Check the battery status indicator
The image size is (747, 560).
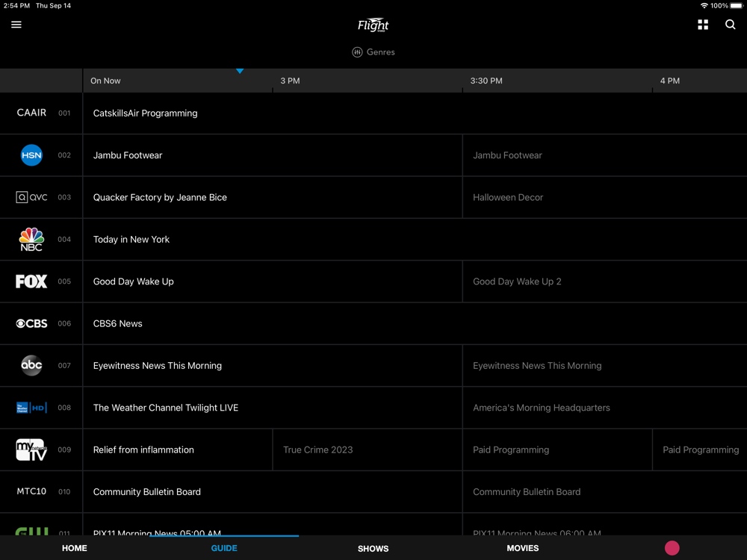click(x=737, y=6)
